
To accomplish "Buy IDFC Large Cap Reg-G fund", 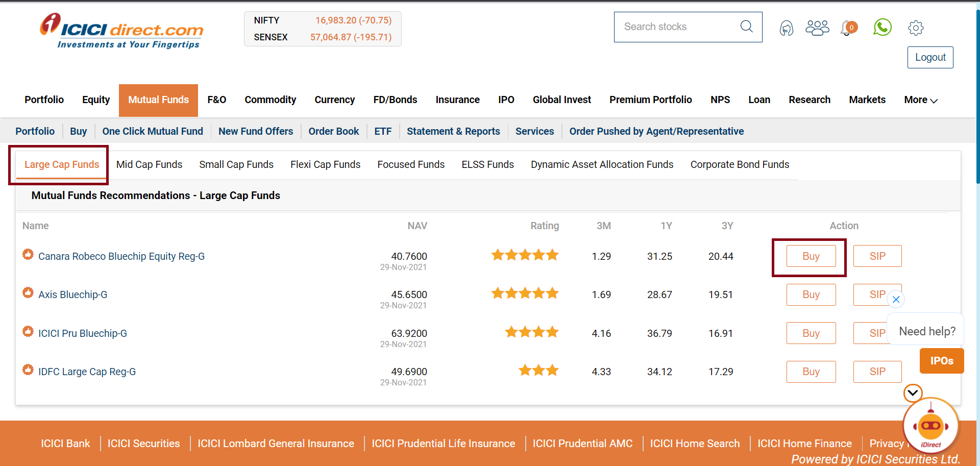I will (811, 372).
